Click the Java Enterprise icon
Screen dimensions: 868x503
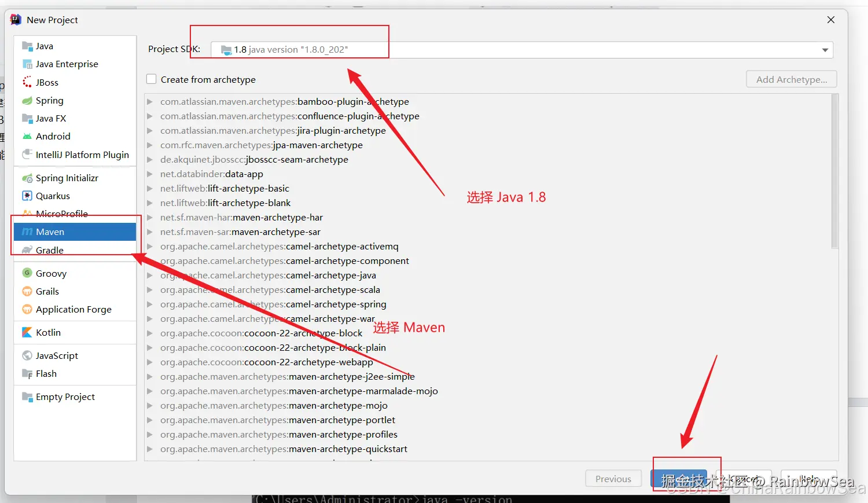coord(27,64)
